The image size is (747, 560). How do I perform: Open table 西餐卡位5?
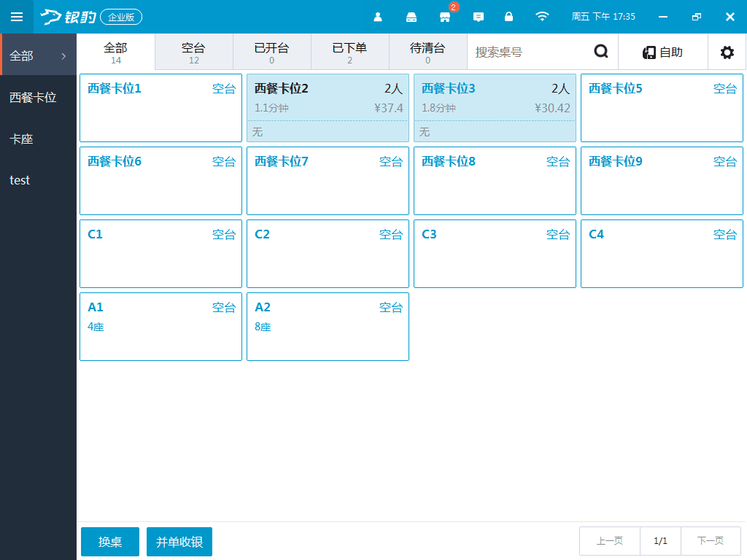coord(662,108)
